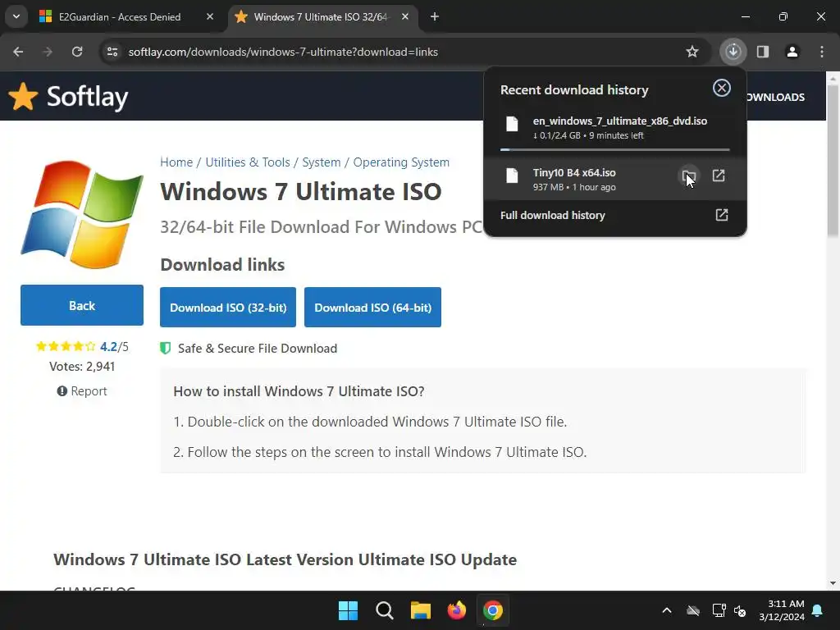Image resolution: width=840 pixels, height=630 pixels.
Task: Open the Windows Start menu
Action: point(348,610)
